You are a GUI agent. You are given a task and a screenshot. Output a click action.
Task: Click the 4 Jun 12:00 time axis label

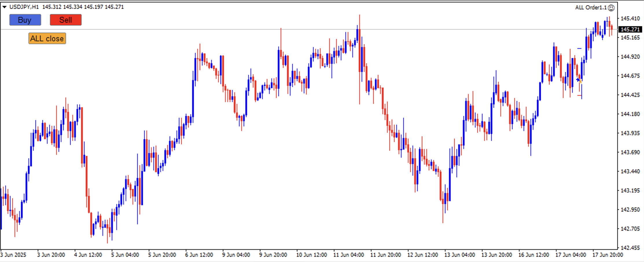(88, 255)
